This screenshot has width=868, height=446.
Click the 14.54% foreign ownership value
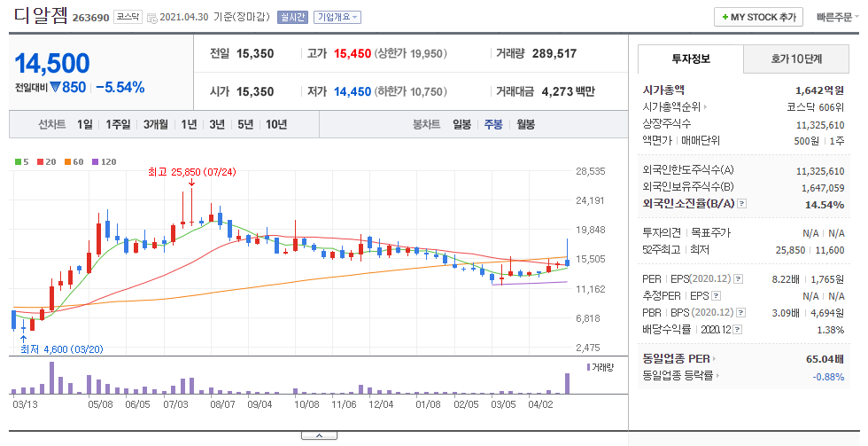(825, 205)
